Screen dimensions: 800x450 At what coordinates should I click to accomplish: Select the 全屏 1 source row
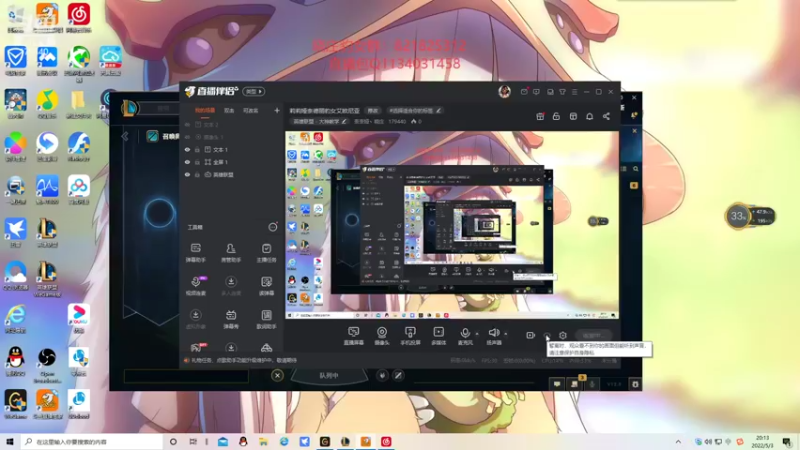click(232, 162)
